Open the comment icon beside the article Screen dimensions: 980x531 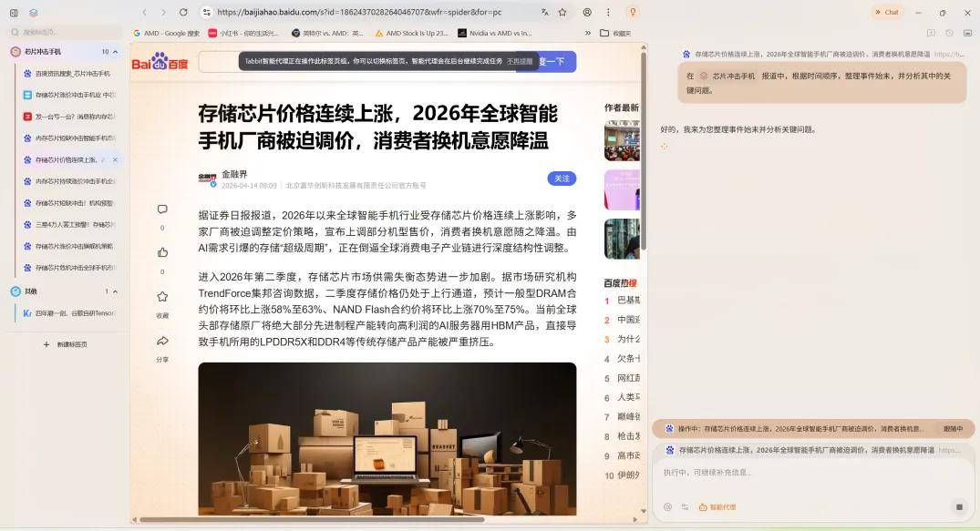[x=162, y=209]
